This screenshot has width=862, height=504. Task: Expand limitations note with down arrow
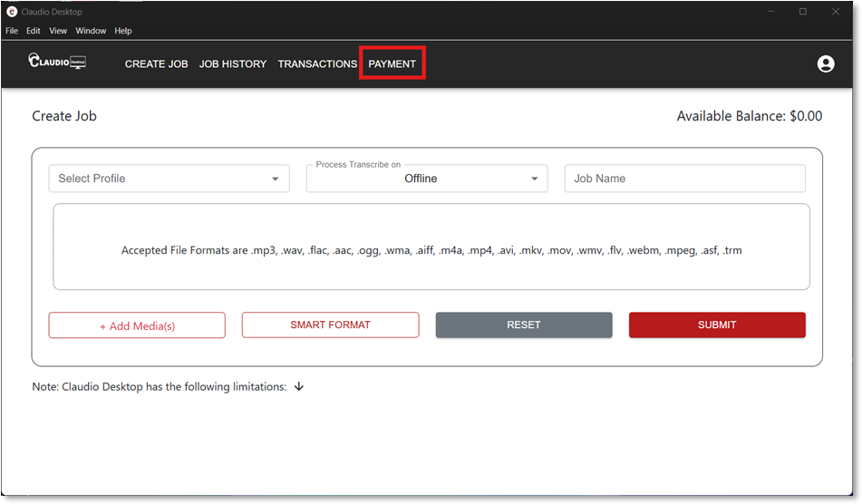[x=298, y=386]
